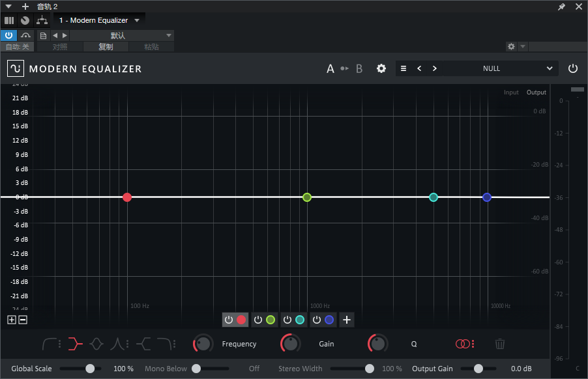This screenshot has height=379, width=588.
Task: Click the Frequency knob
Action: (x=203, y=343)
